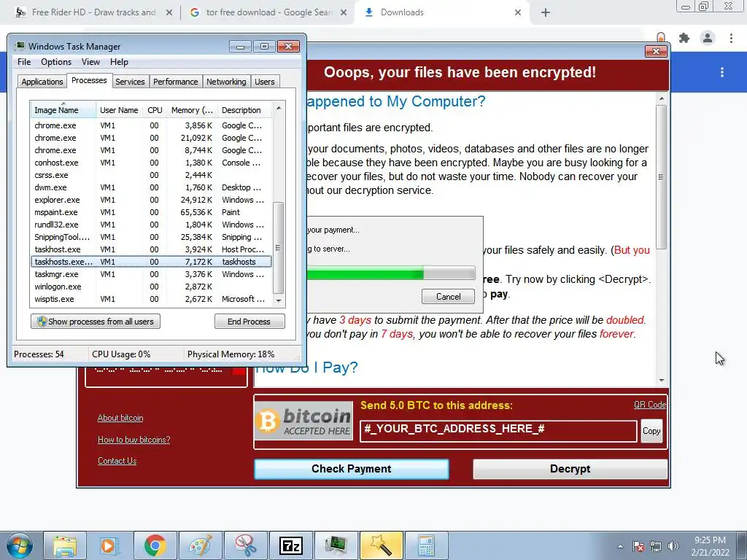Select the taskhosts.exe process row
This screenshot has width=747, height=560.
point(151,262)
